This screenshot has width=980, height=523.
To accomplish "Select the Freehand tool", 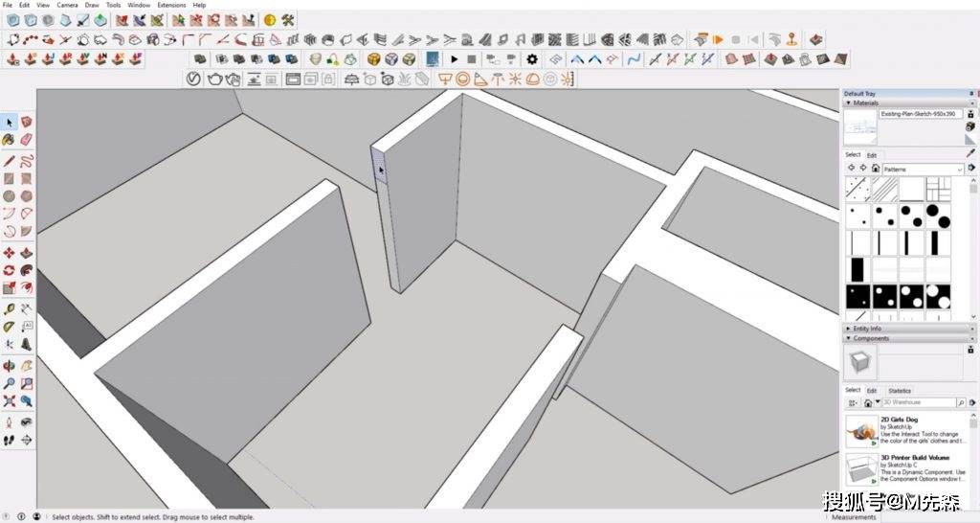I will pyautogui.click(x=26, y=162).
